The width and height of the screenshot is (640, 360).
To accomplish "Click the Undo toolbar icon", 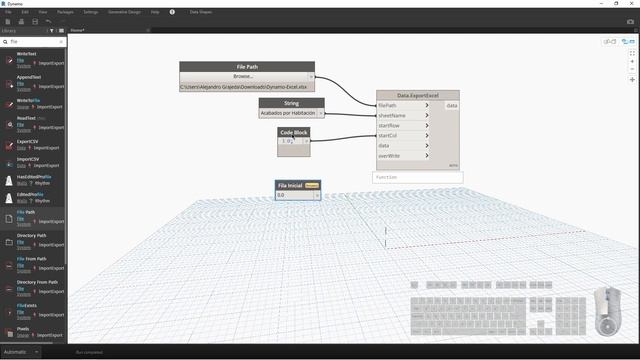I will (x=48, y=21).
